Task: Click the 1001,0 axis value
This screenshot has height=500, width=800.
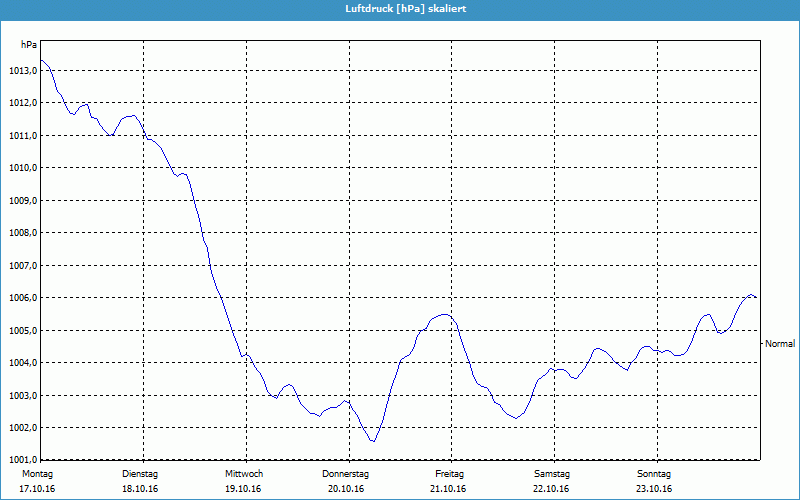Action: pyautogui.click(x=22, y=460)
